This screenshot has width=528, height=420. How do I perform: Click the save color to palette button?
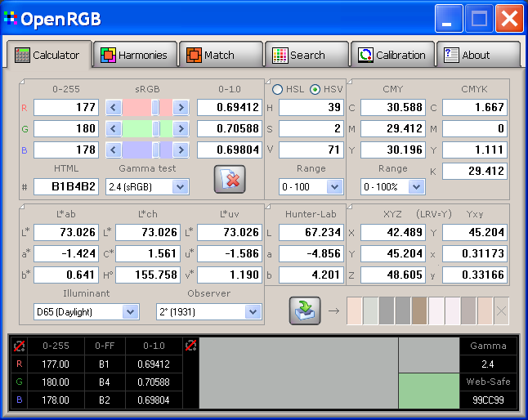point(305,311)
